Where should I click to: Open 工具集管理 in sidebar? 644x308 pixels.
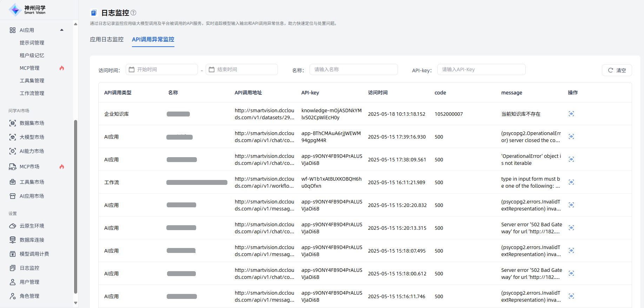coord(32,81)
